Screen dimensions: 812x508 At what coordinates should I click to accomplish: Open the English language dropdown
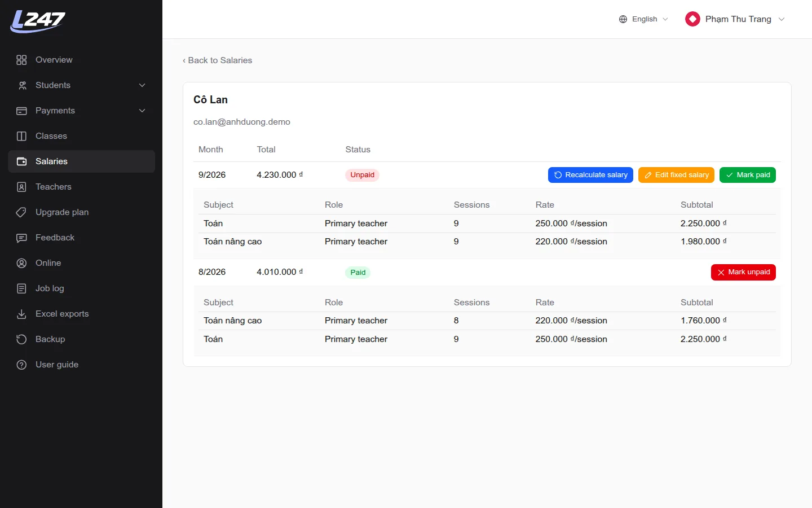click(643, 19)
